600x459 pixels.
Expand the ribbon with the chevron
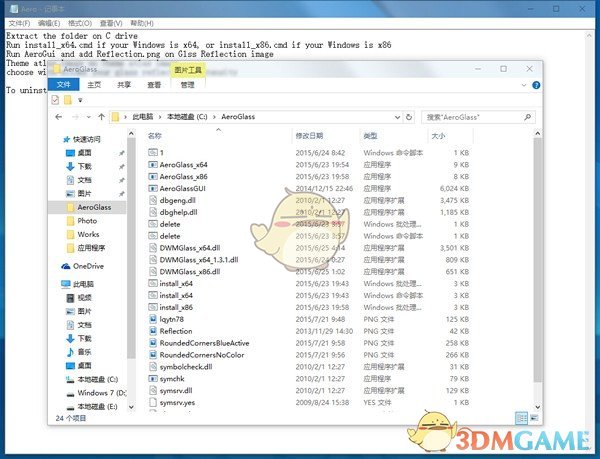524,85
